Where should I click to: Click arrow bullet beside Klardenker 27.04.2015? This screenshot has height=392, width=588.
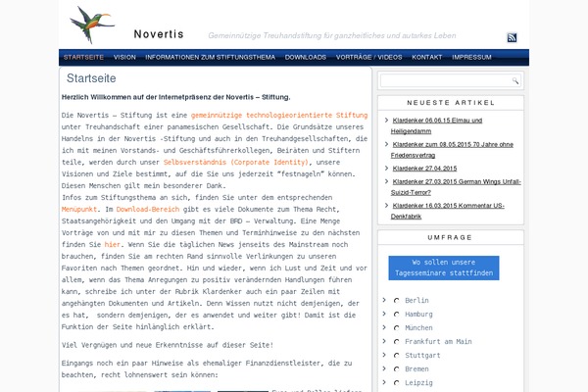pos(386,168)
